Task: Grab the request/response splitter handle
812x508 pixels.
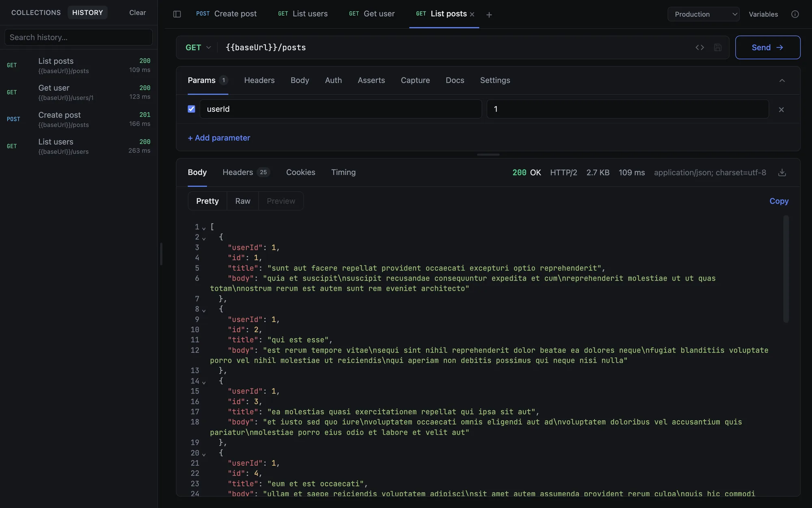Action: tap(488, 155)
